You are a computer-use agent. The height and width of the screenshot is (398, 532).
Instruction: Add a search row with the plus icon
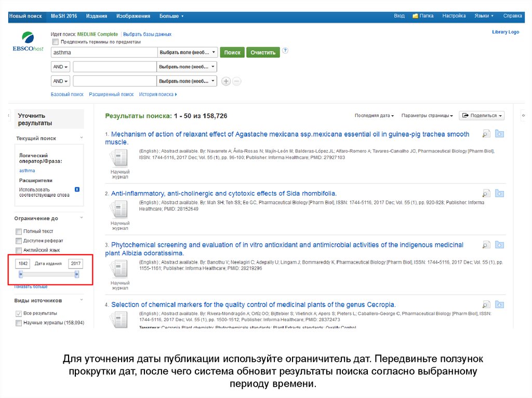[x=226, y=81]
